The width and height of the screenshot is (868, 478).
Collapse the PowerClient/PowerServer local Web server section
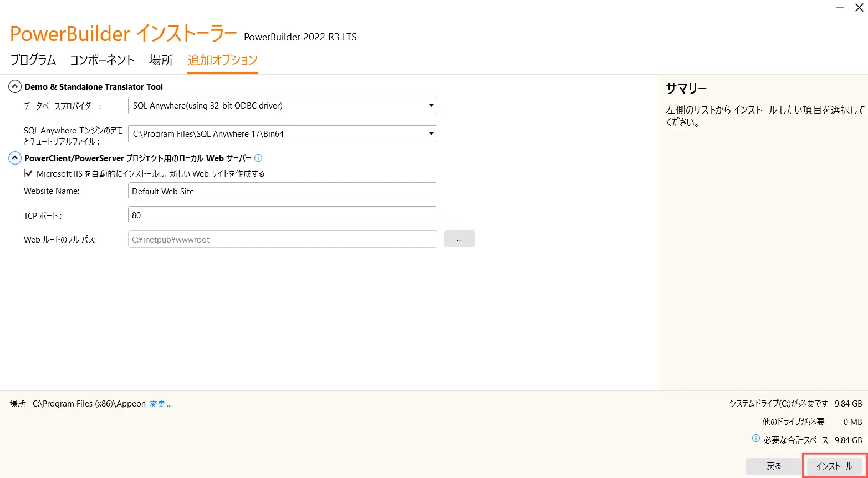click(x=15, y=158)
